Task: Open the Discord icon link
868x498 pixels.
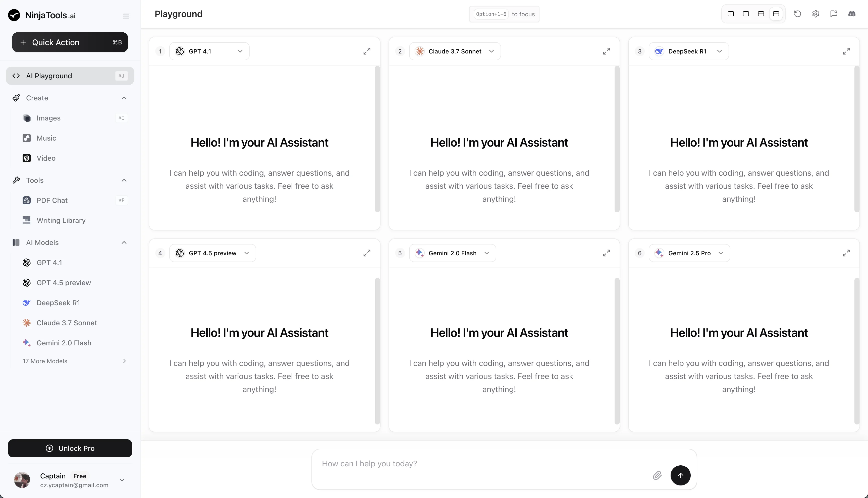Action: click(x=852, y=14)
